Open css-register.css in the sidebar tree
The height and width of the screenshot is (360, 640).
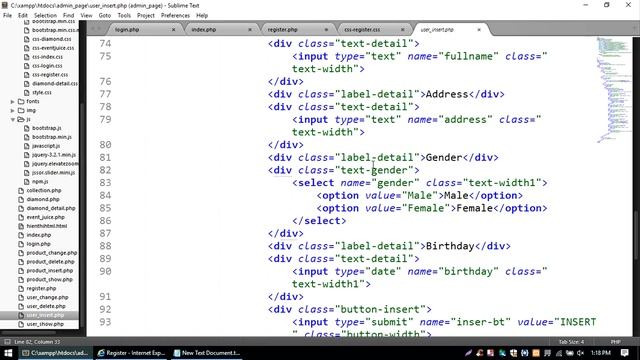pyautogui.click(x=50, y=75)
